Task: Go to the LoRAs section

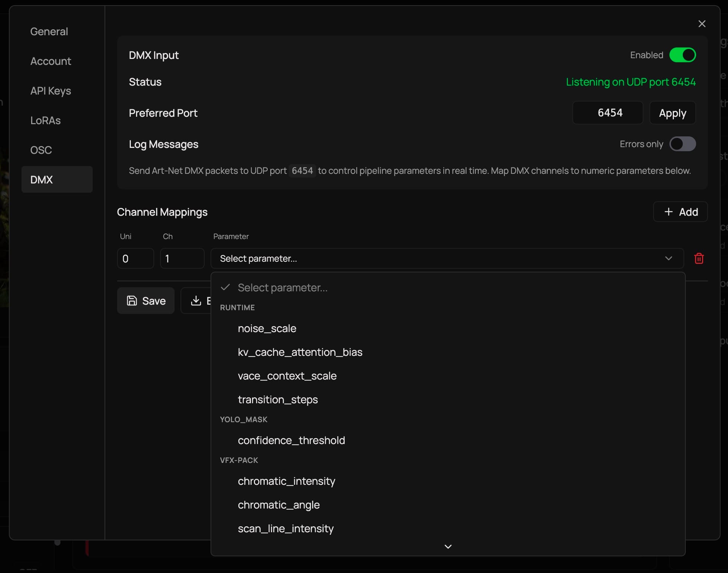Action: [46, 120]
